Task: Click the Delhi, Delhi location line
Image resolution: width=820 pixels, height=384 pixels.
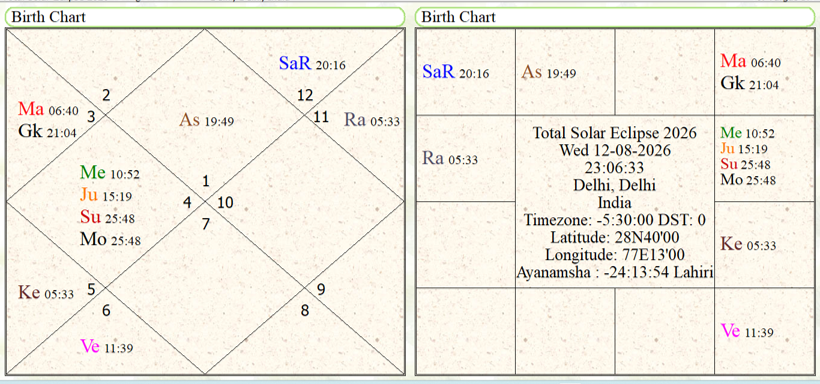Action: pos(614,185)
